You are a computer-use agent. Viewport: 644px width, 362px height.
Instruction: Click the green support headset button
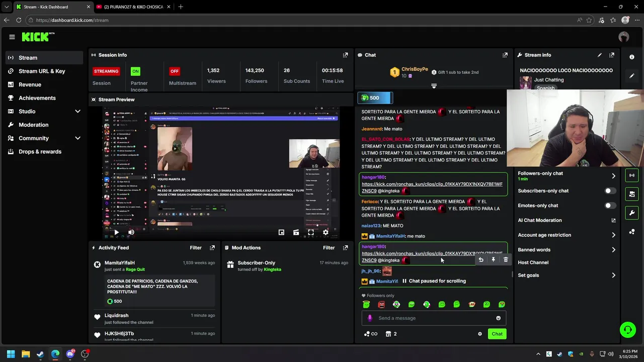627,330
